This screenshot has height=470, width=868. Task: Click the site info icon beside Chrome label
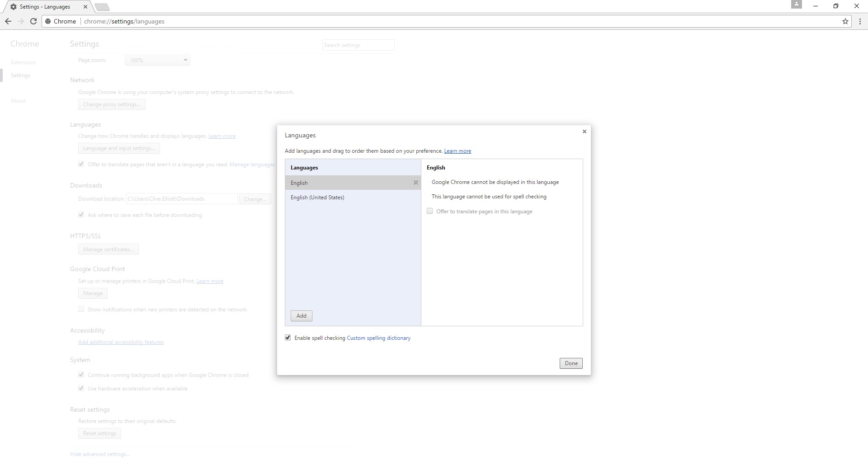tap(48, 21)
